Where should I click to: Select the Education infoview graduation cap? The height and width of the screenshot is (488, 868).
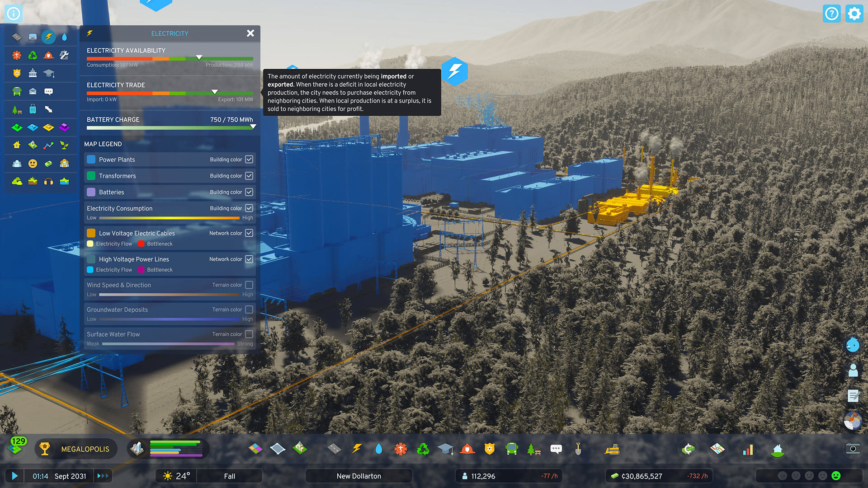(x=48, y=73)
